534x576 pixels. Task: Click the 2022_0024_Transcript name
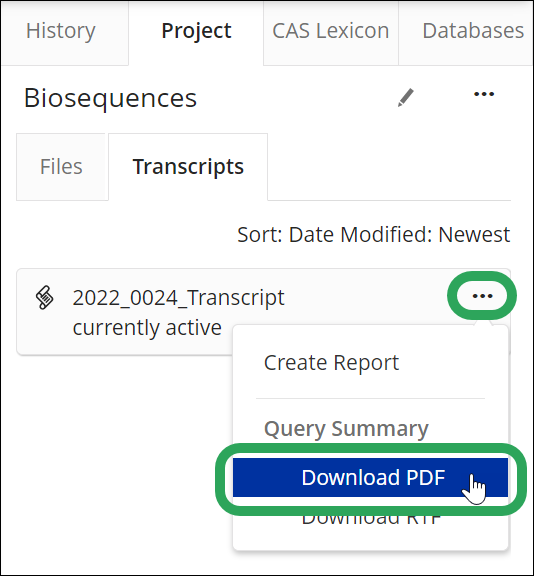coord(178,297)
